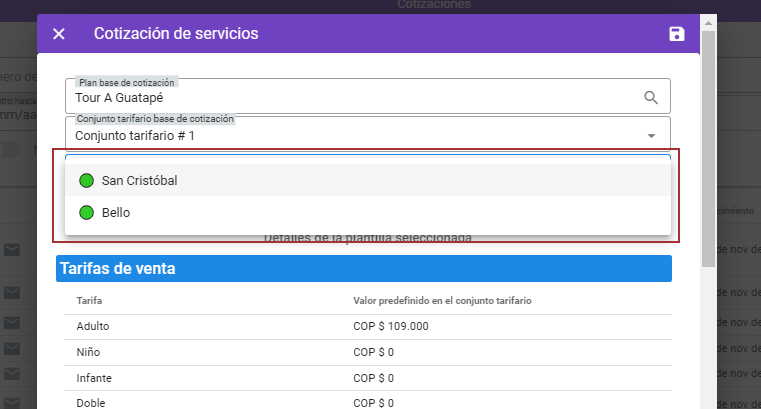The width and height of the screenshot is (761, 409).
Task: Click the save disk icon
Action: point(677,34)
